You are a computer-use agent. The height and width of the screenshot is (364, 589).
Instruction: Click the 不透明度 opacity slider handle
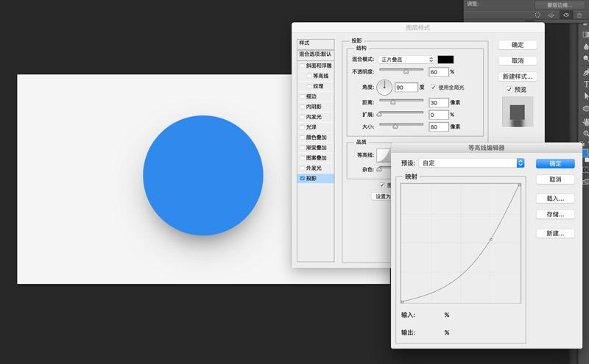[406, 71]
